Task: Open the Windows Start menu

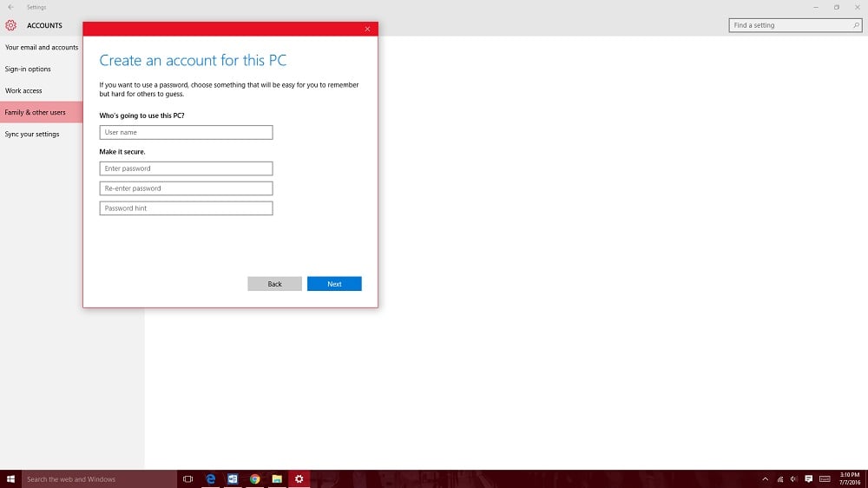Action: (10, 478)
